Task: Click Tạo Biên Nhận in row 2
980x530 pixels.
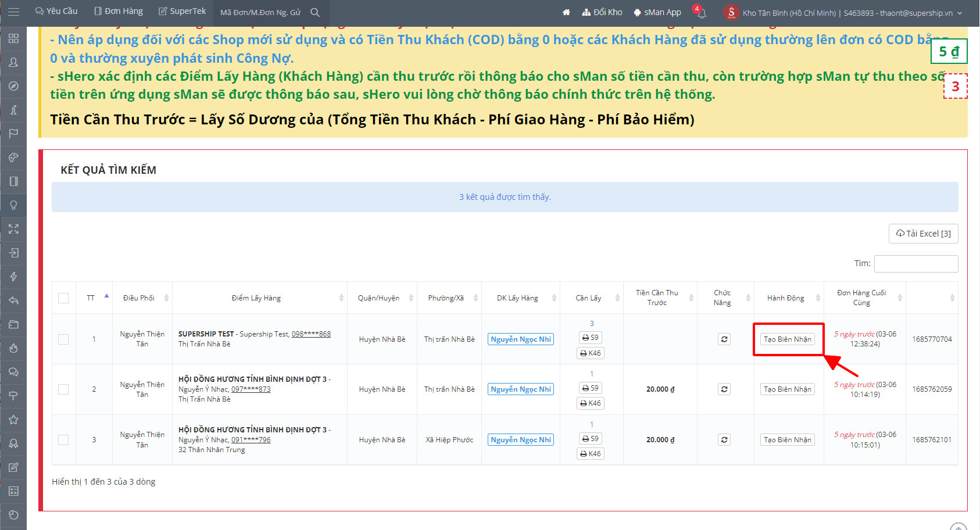Action: click(788, 389)
